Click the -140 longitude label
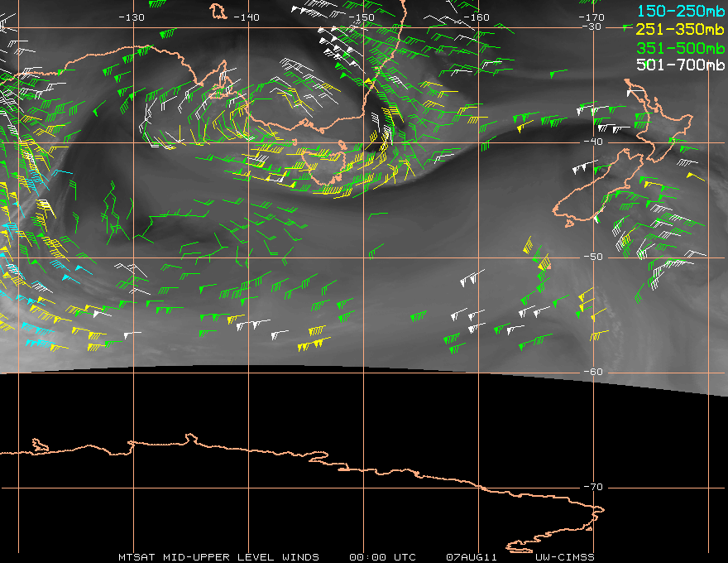Image resolution: width=728 pixels, height=563 pixels. click(247, 17)
